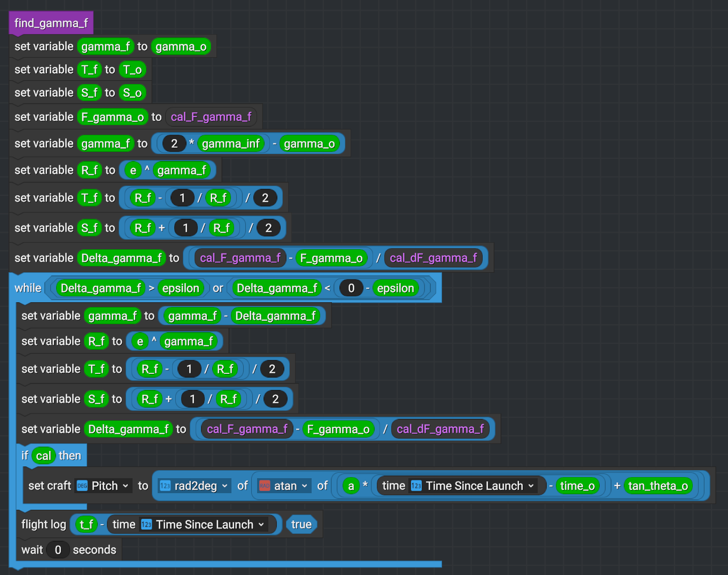Click the 123 icon in the flight log time block
This screenshot has height=575, width=728.
(146, 524)
